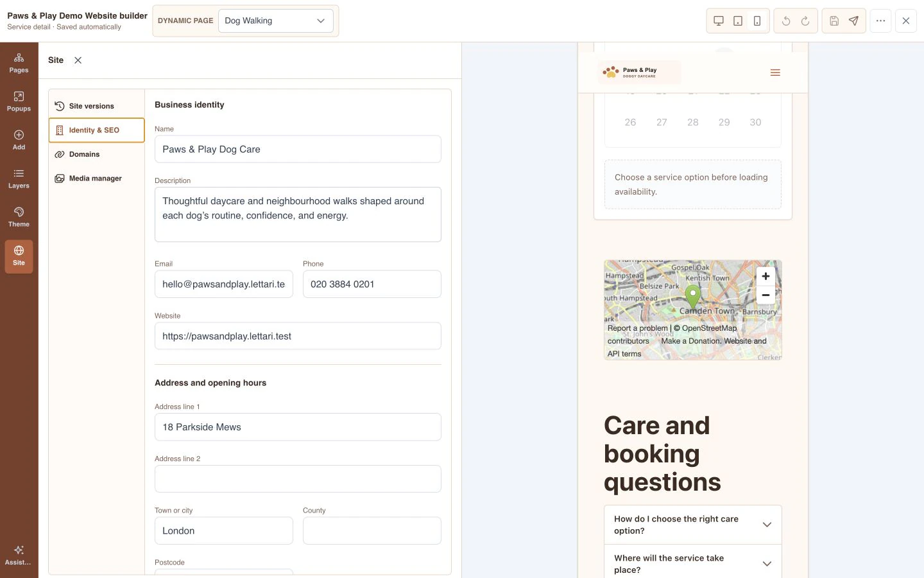This screenshot has height=578, width=924.
Task: Click 'Paws & Play Demo Website builder' title
Action: tap(77, 15)
